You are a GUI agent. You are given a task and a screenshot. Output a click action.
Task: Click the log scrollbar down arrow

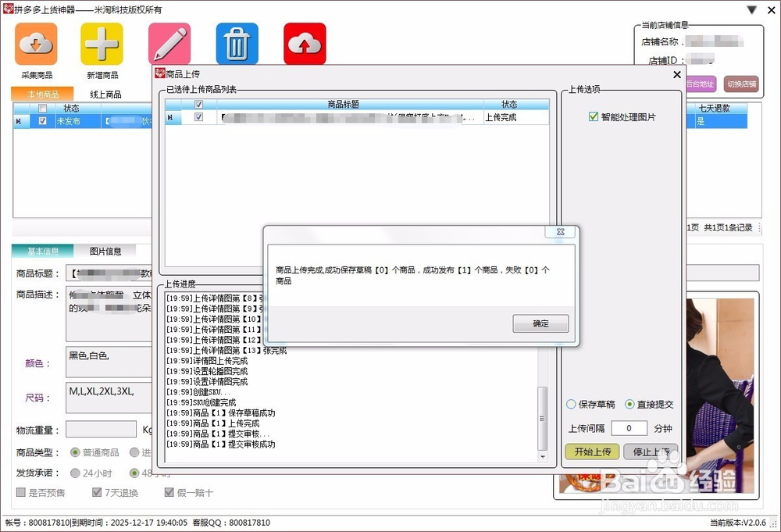click(x=543, y=456)
